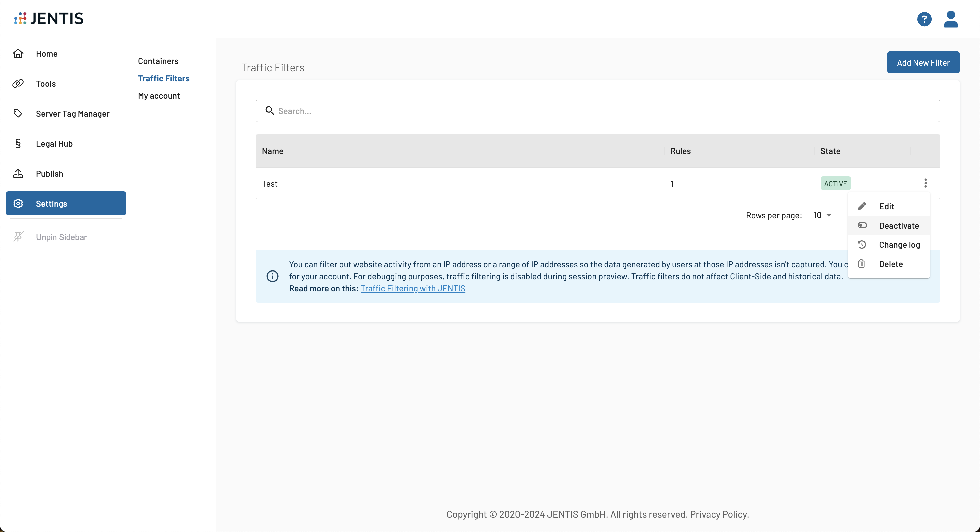980x532 pixels.
Task: Click the Publish upload icon
Action: point(18,174)
